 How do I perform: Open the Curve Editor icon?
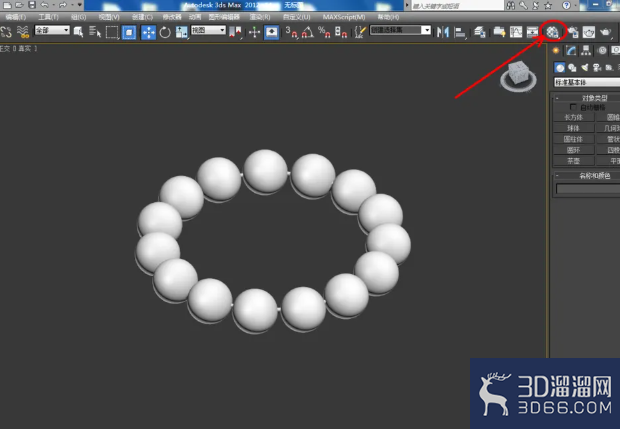(x=516, y=32)
